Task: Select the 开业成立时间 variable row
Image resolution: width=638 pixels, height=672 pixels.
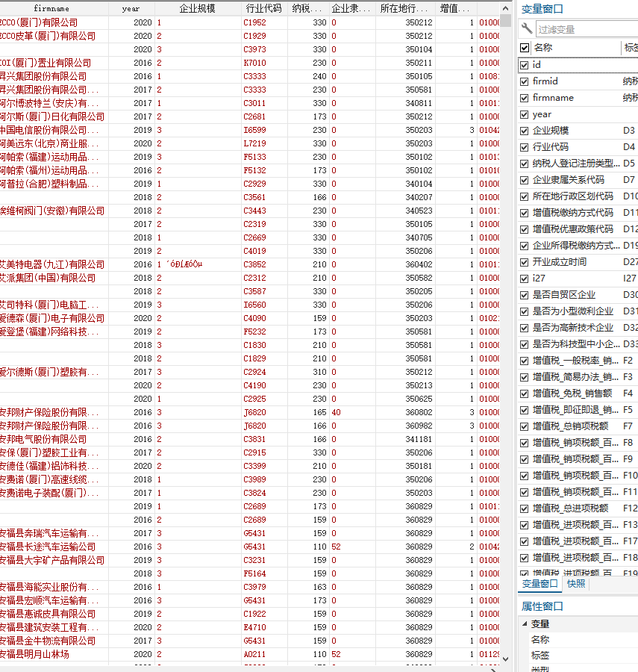Action: coord(560,262)
